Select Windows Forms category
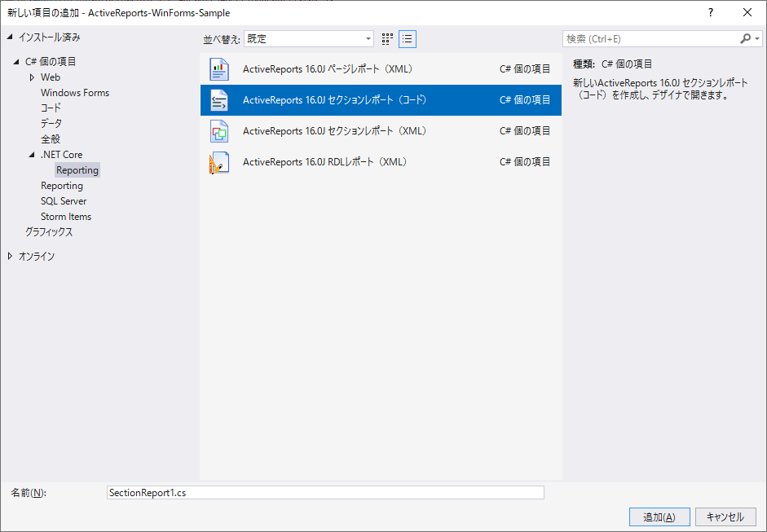Image resolution: width=767 pixels, height=532 pixels. point(75,93)
